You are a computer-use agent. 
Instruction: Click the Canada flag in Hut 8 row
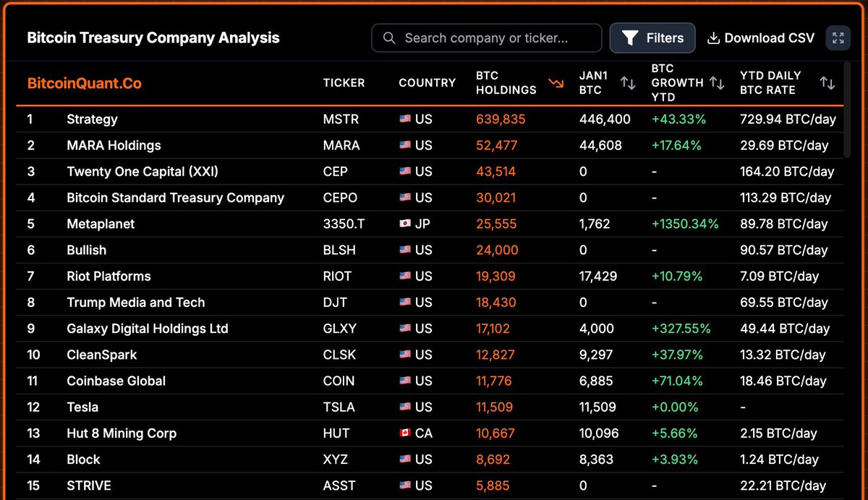click(x=405, y=433)
